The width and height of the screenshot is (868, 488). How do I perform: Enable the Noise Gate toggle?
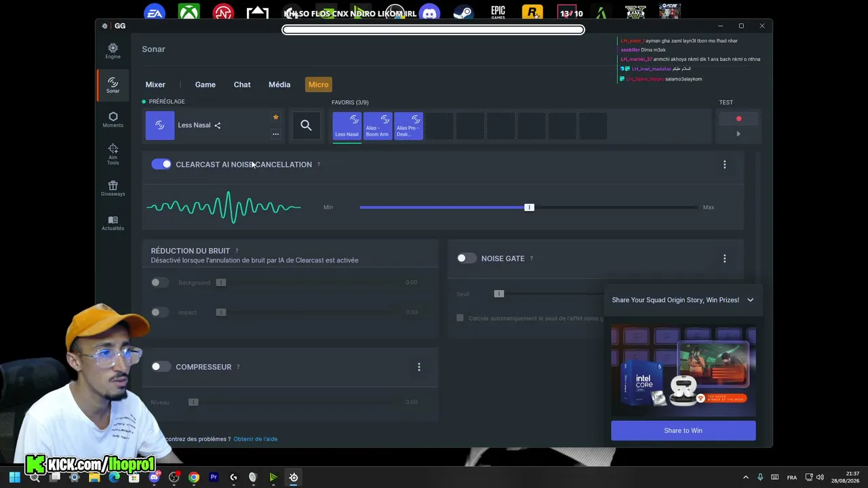467,258
